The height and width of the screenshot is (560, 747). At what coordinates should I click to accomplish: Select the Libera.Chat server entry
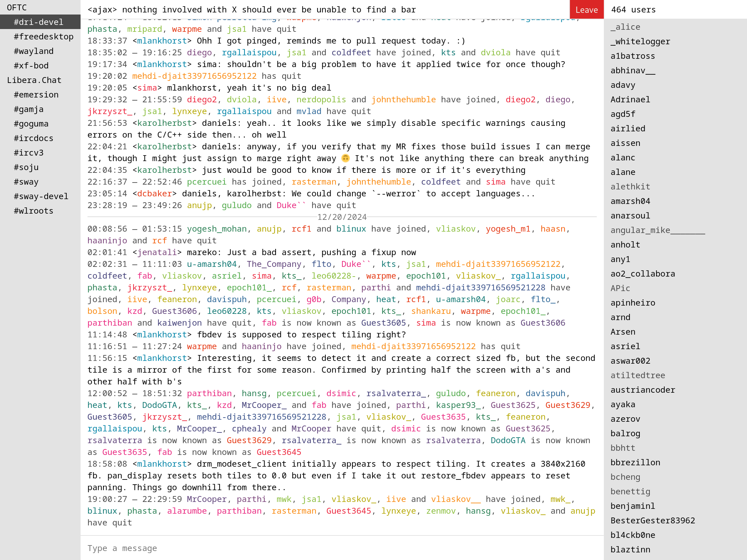pos(34,80)
